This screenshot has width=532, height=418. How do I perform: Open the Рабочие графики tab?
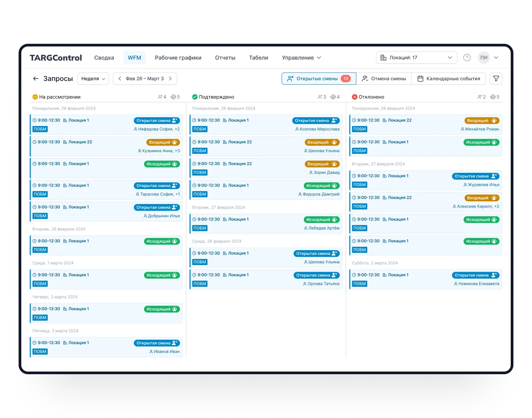pyautogui.click(x=178, y=58)
